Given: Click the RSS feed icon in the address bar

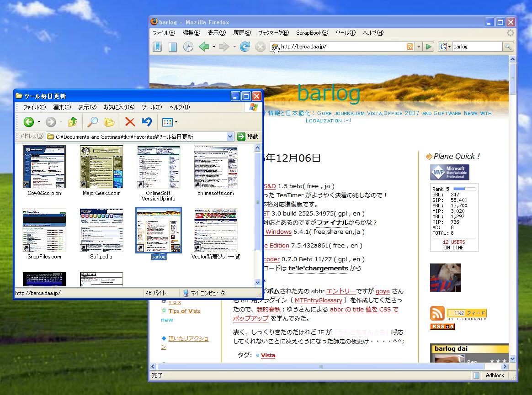Looking at the screenshot, I should click(x=410, y=47).
